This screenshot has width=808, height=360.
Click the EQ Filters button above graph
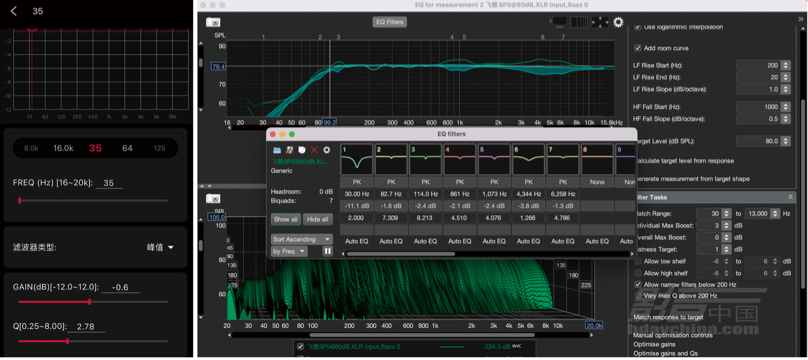[x=390, y=22]
